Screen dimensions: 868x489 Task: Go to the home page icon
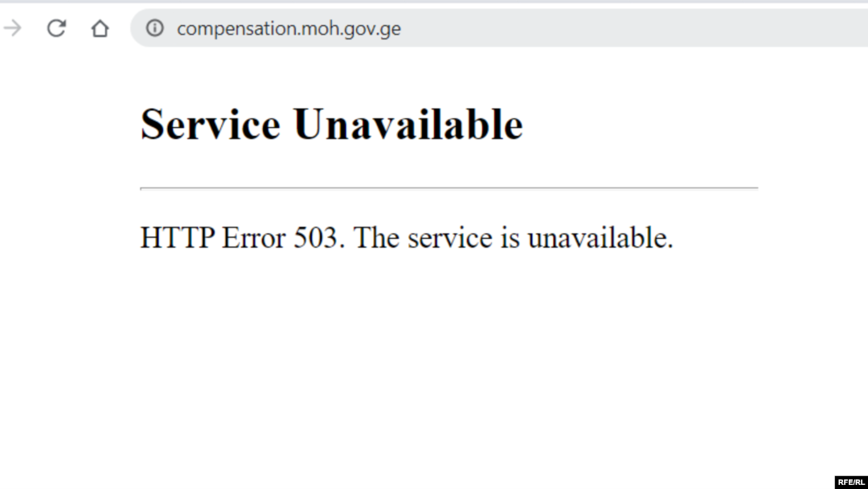(100, 27)
